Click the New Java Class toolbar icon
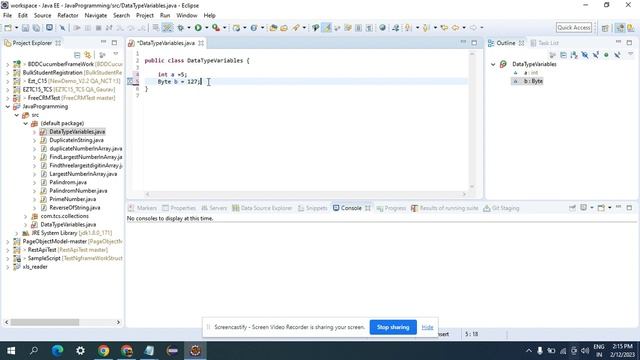 (x=254, y=28)
